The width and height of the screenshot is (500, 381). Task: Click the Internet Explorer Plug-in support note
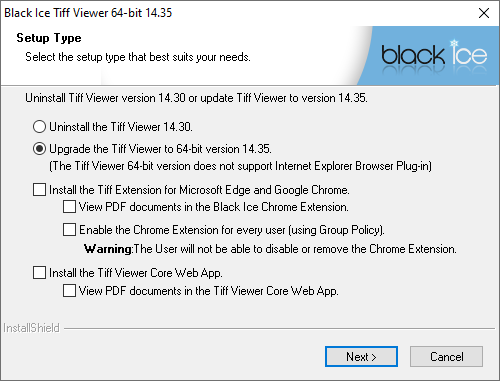(x=240, y=166)
